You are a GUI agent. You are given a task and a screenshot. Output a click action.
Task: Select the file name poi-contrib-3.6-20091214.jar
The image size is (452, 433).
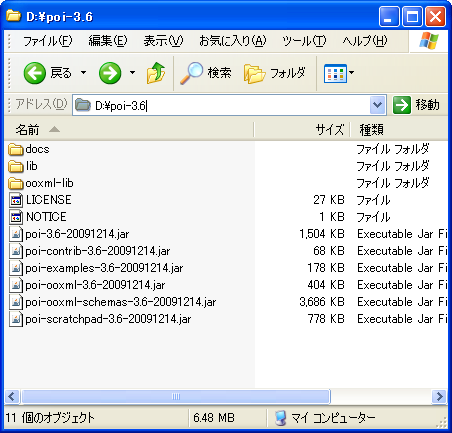pos(98,251)
